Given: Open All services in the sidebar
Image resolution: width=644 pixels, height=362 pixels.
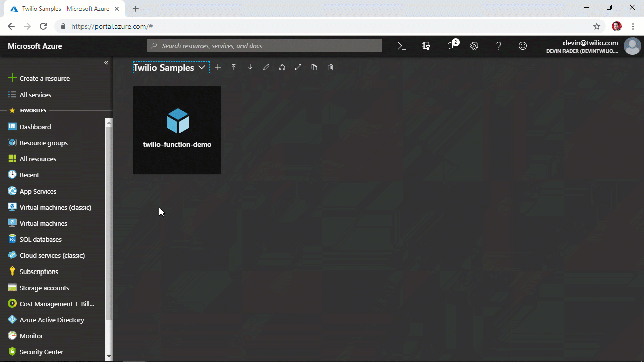Looking at the screenshot, I should click(35, 95).
